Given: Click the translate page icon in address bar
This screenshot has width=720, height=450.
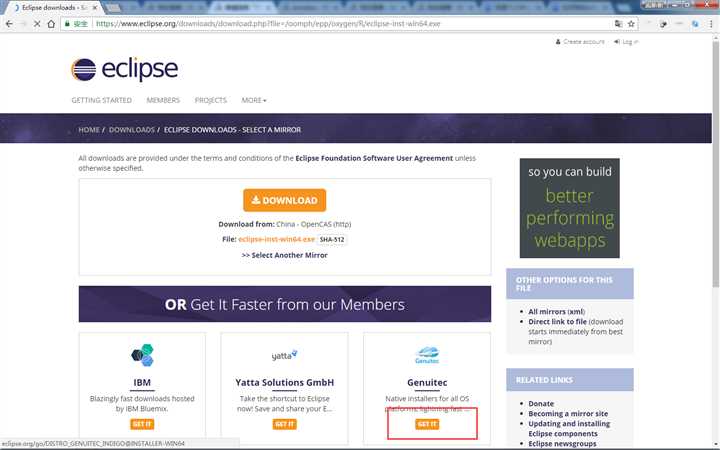Looking at the screenshot, I should [619, 24].
